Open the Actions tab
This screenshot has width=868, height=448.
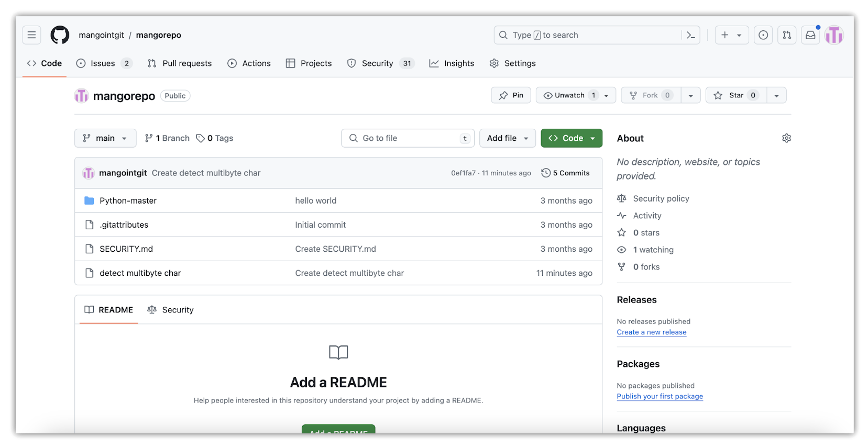point(249,63)
